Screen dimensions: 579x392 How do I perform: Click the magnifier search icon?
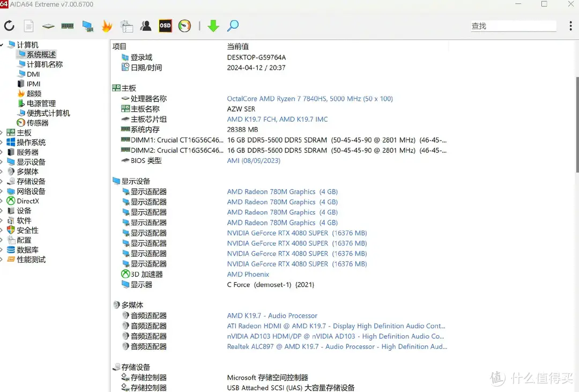click(233, 26)
